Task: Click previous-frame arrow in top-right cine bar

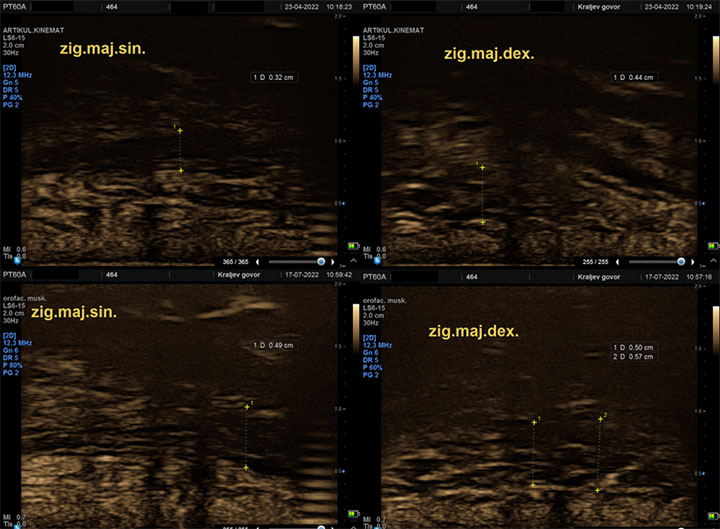Action: tap(617, 261)
